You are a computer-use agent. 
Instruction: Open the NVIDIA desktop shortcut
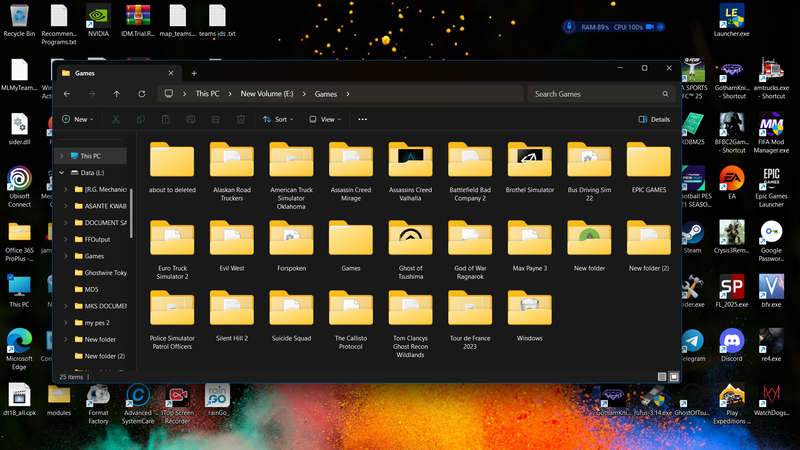98,20
